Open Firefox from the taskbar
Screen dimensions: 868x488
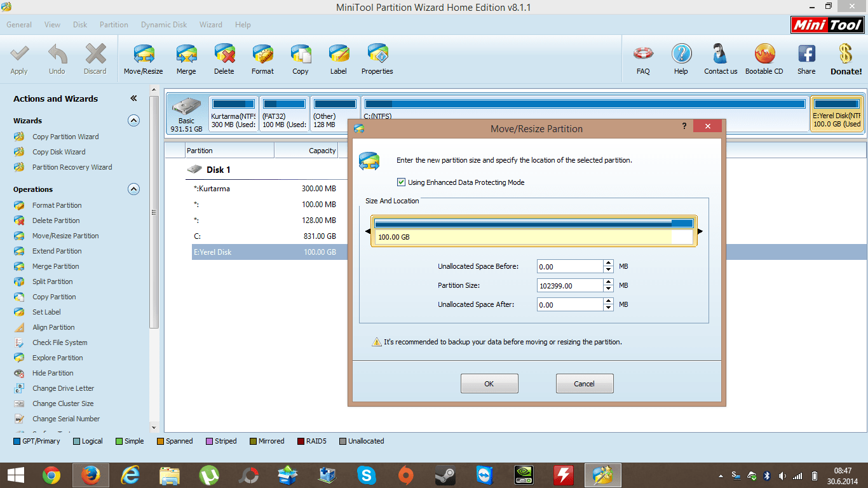(91, 475)
